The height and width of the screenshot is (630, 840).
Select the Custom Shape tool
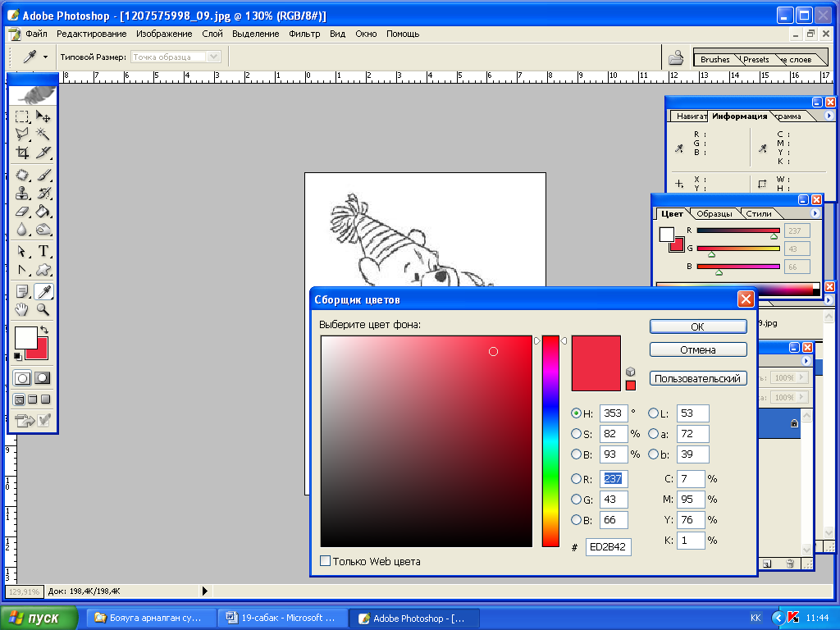43,270
